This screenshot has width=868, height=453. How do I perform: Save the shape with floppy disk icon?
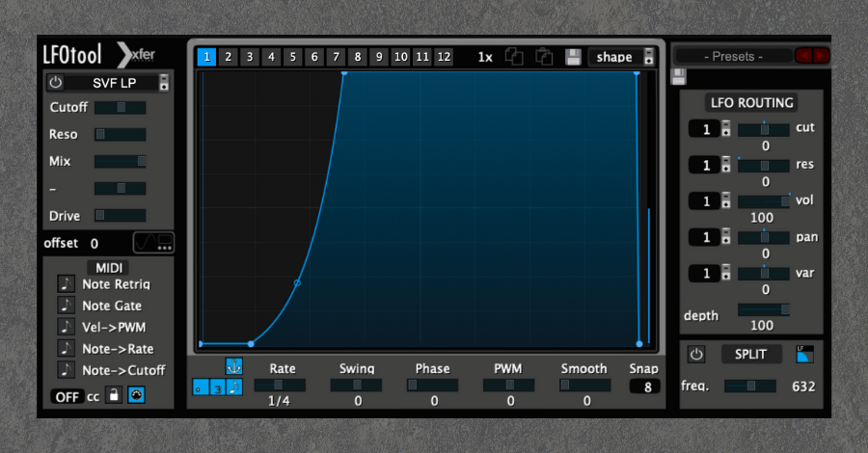coord(573,57)
